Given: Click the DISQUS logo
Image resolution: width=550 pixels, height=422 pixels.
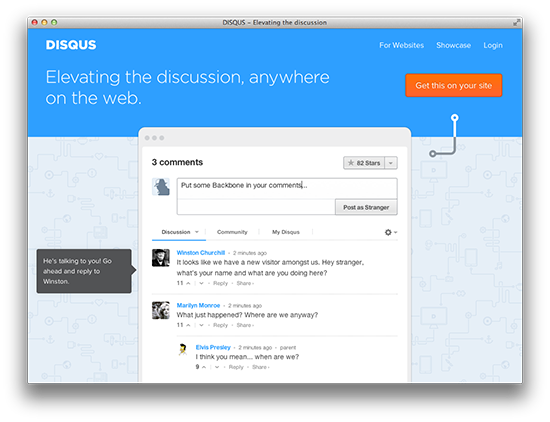Looking at the screenshot, I should [x=71, y=45].
